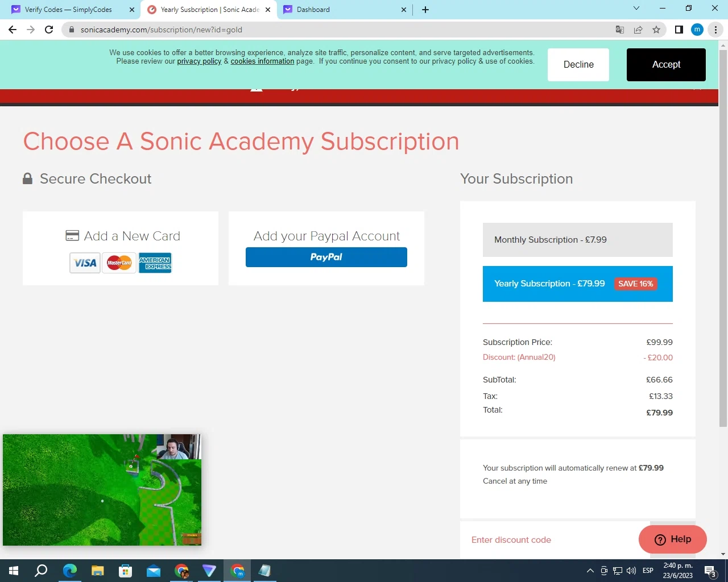Switch to Verify Codes SimplyCodes tab
This screenshot has width=728, height=582.
coord(68,10)
